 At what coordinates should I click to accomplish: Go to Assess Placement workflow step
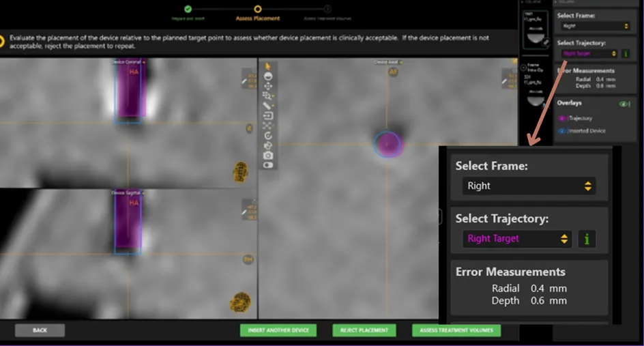click(x=257, y=10)
